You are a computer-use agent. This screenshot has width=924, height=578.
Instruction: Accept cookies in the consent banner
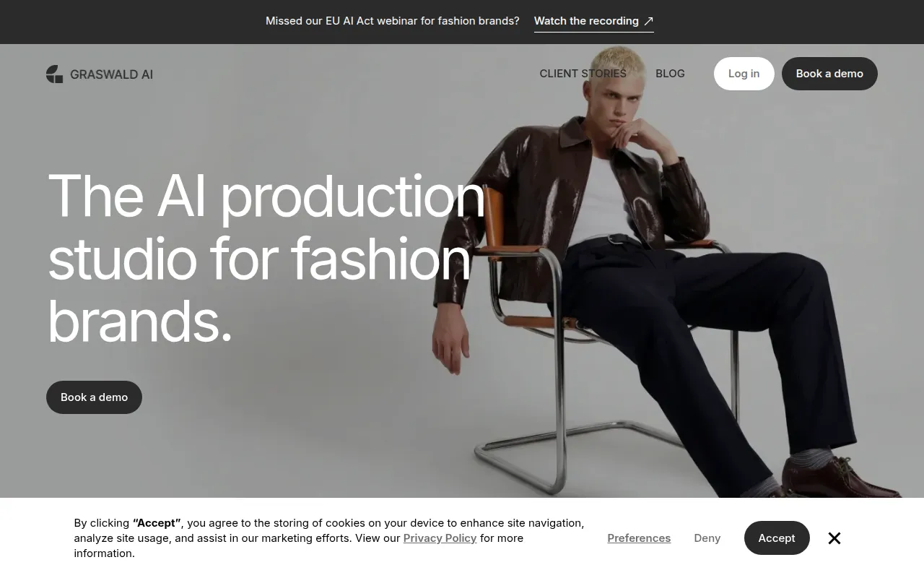(x=777, y=538)
